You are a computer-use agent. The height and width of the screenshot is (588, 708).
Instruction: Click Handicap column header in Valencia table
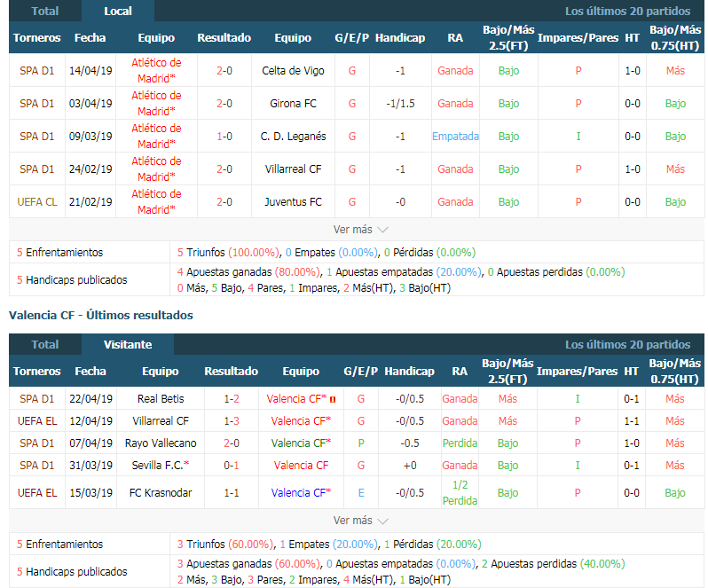pos(410,371)
